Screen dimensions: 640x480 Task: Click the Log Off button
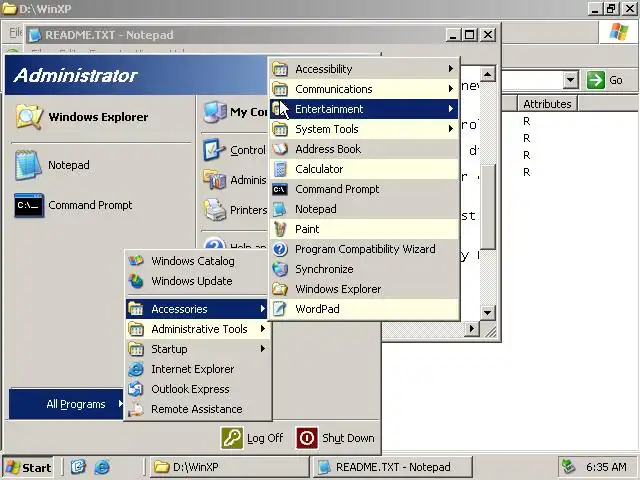pos(252,438)
